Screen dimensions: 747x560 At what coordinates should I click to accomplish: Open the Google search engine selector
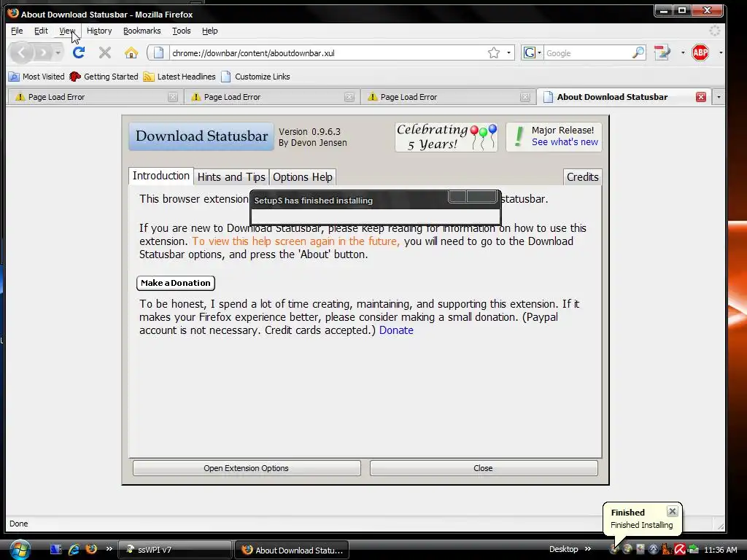(x=532, y=52)
